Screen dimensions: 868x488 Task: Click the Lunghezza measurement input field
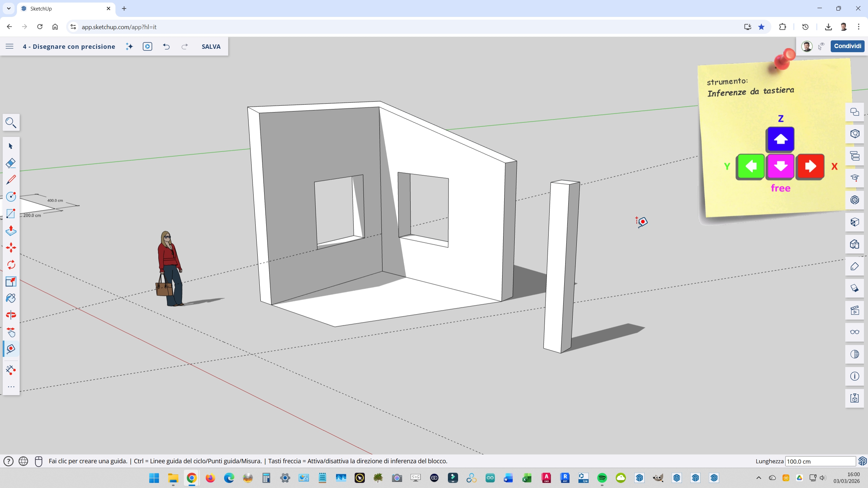[820, 461]
